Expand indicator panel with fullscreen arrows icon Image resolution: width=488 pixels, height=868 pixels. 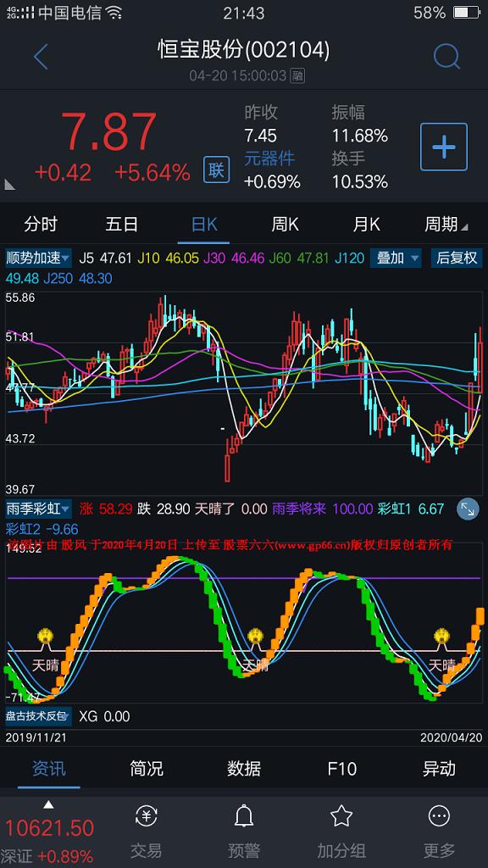coord(468,509)
